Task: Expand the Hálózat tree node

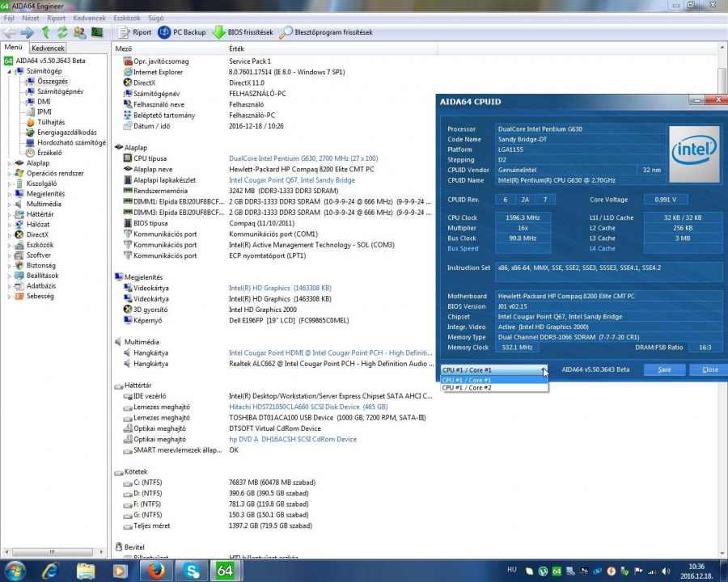Action: [9, 225]
